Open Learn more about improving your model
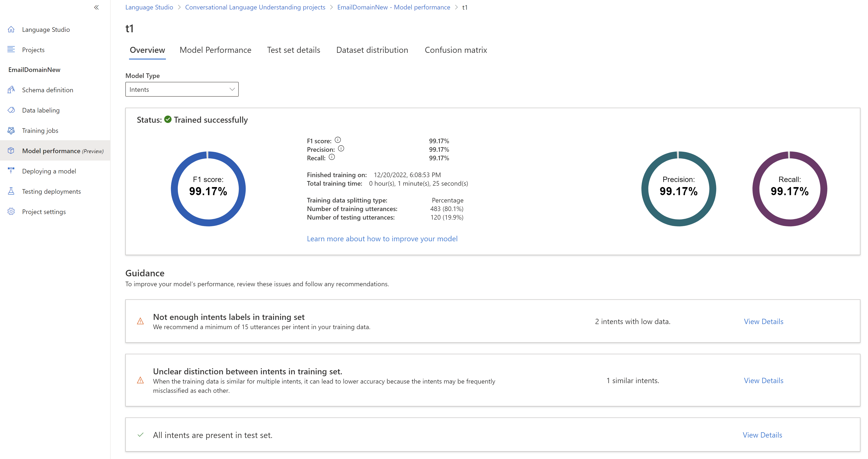This screenshot has width=868, height=459. (382, 239)
